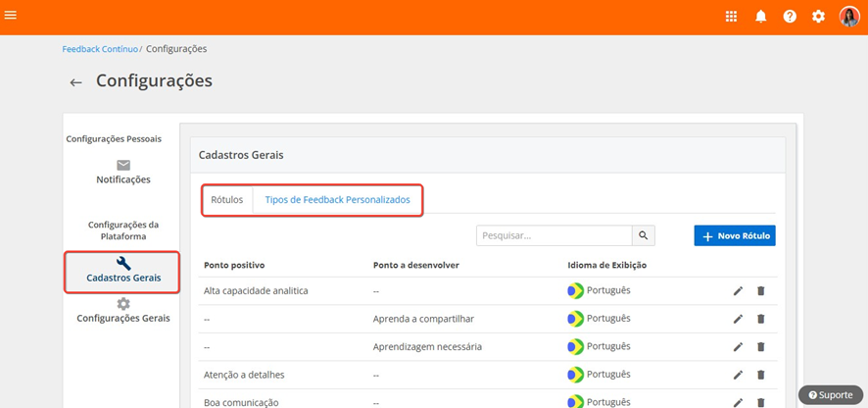
Task: Create a new label with Novo Rótulo
Action: click(x=735, y=235)
